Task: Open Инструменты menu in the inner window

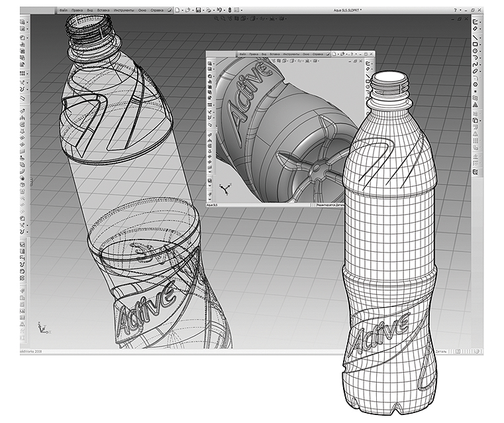Action: 291,54
